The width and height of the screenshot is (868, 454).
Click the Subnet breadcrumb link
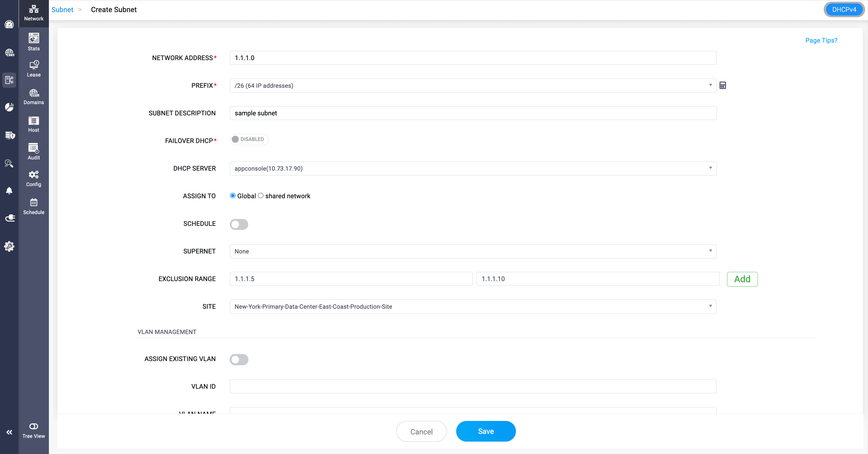pos(62,9)
